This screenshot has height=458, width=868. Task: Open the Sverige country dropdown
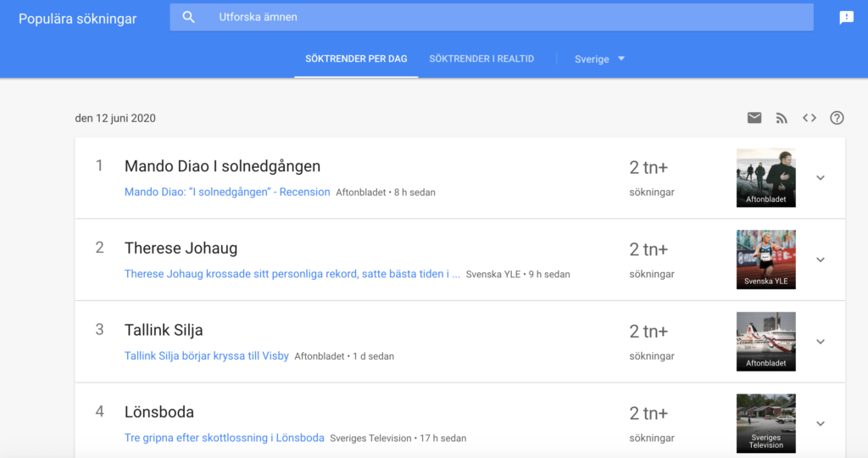click(599, 59)
